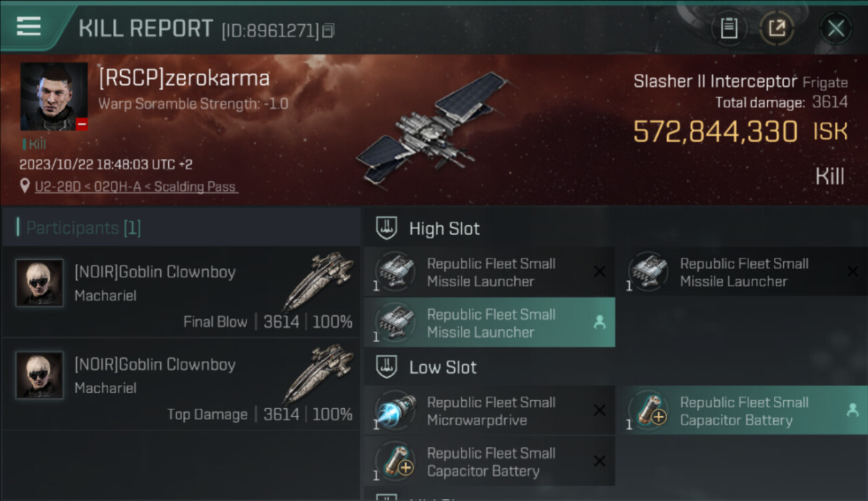Open the clipboard notes icon
Image resolution: width=868 pixels, height=501 pixels.
click(x=728, y=28)
